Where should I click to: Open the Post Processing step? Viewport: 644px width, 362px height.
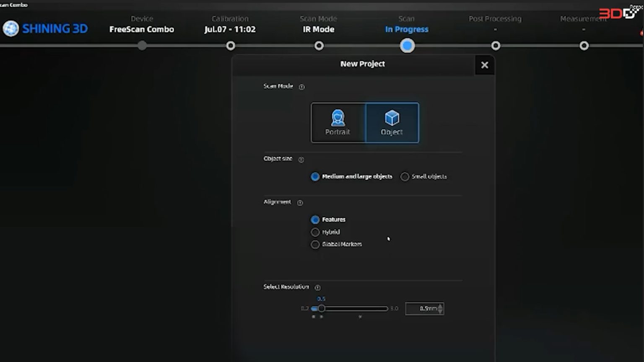[496, 46]
